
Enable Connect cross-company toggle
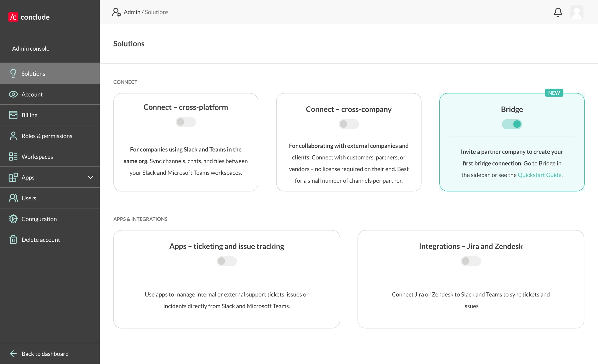[x=349, y=124]
